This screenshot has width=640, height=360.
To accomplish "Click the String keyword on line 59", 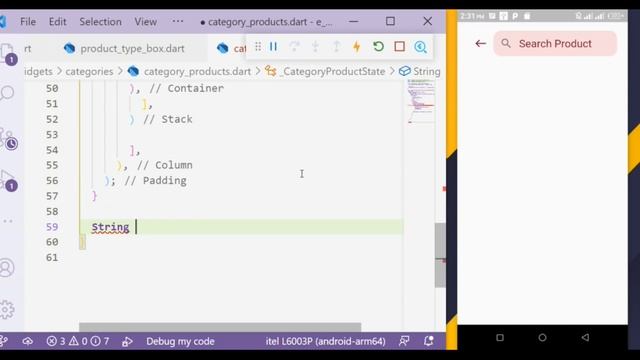I will pos(110,227).
